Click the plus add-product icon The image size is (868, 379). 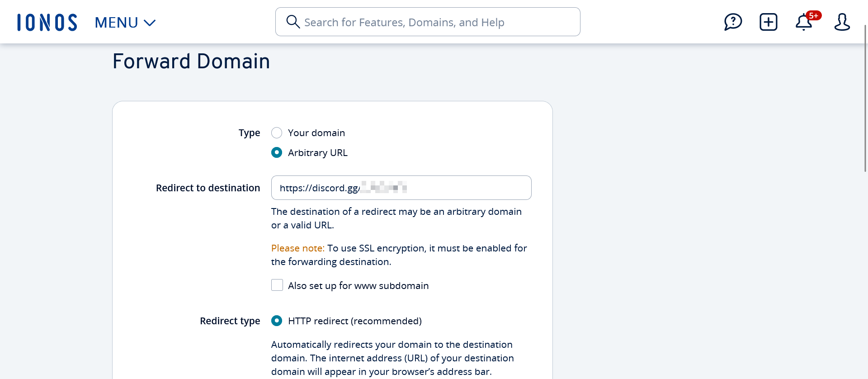tap(769, 22)
